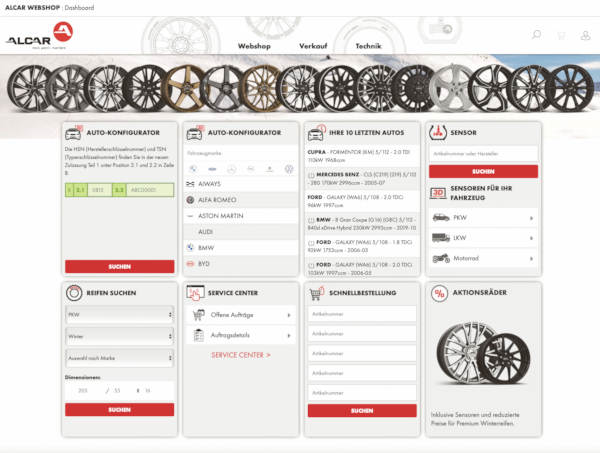Click into the TSN 2.2 field
Viewport: 600px width, 453px height.
(150, 190)
